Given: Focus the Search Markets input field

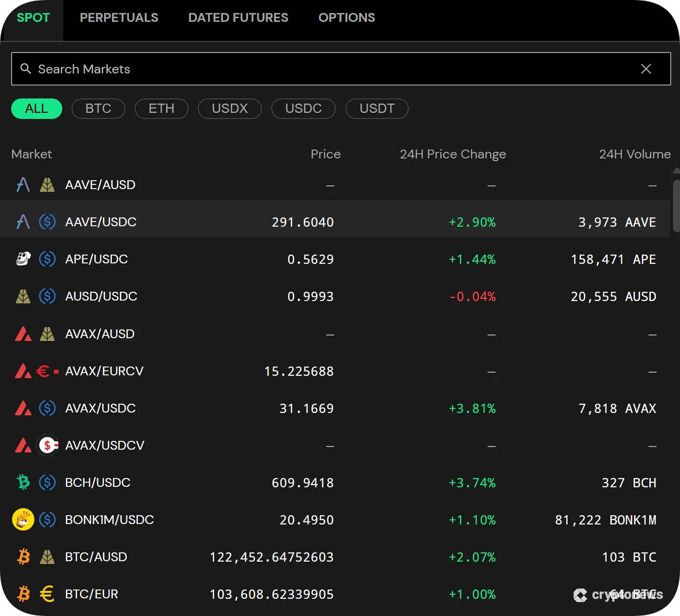Looking at the screenshot, I should [341, 69].
